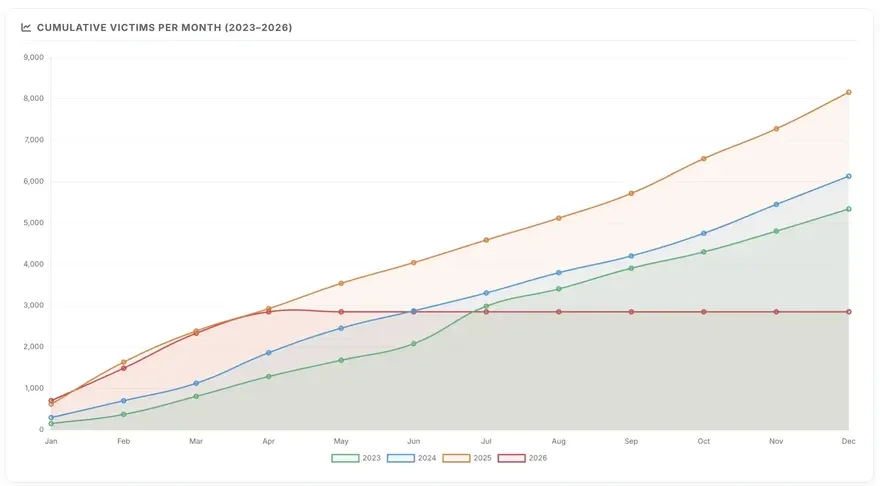Hide the 2026 series via legend label
The height and width of the screenshot is (486, 880).
pos(538,458)
